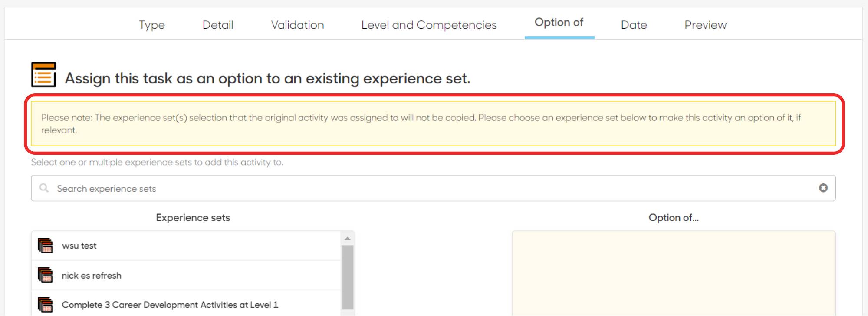Switch to the Date tab
This screenshot has height=316, width=868.
click(634, 25)
